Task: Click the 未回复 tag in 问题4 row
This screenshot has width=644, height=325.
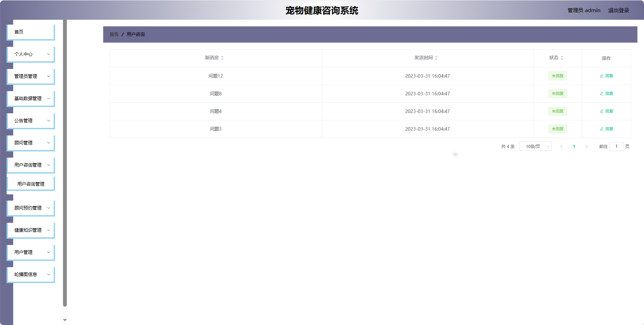Action: [x=558, y=111]
